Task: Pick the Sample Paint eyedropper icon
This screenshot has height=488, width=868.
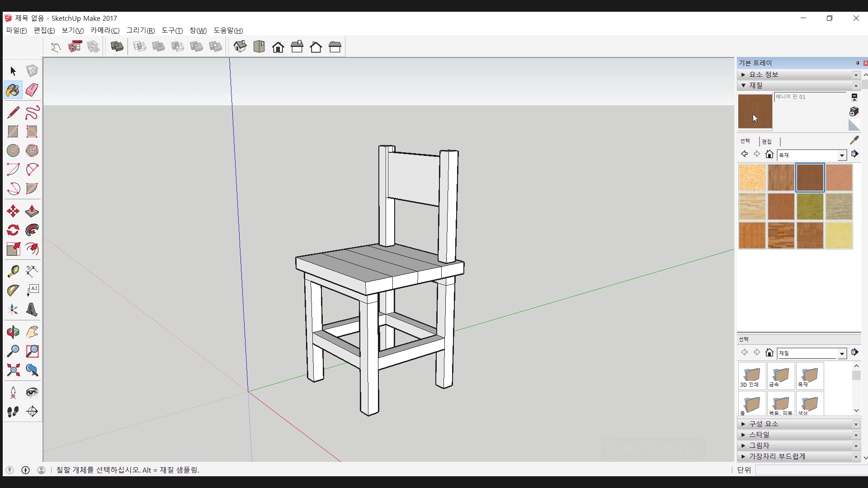Action: [x=854, y=141]
